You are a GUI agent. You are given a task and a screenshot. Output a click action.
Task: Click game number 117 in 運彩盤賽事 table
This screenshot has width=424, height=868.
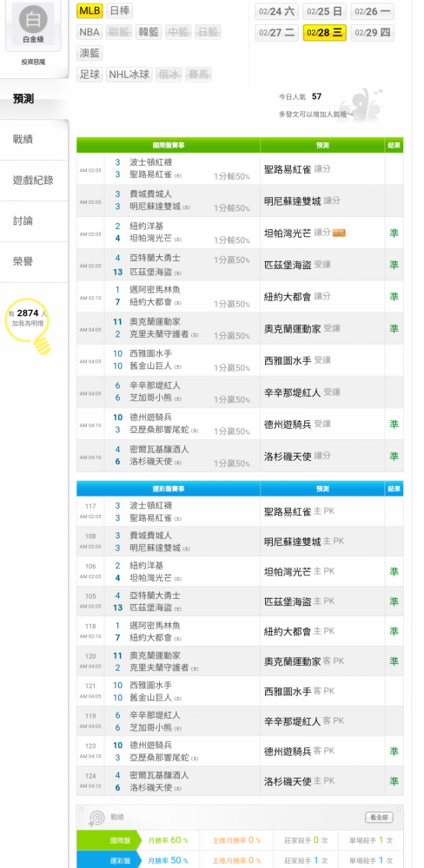[x=90, y=506]
